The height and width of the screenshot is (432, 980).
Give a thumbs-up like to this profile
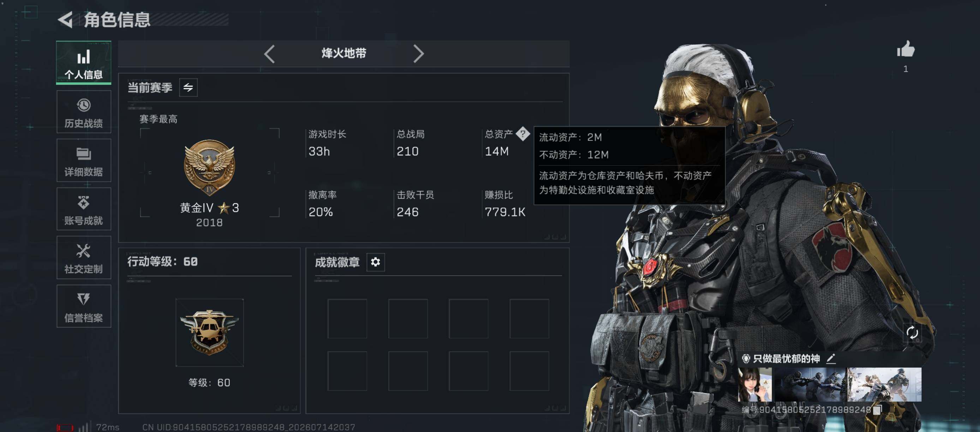(906, 49)
